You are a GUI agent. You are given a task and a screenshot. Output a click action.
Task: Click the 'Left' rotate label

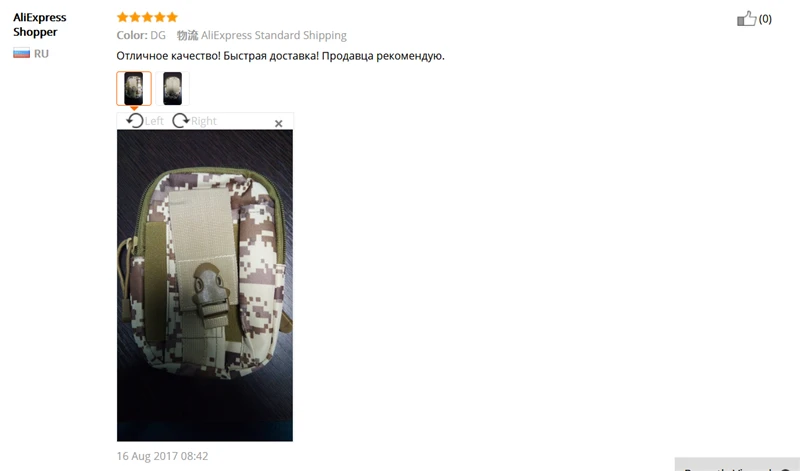coord(154,121)
